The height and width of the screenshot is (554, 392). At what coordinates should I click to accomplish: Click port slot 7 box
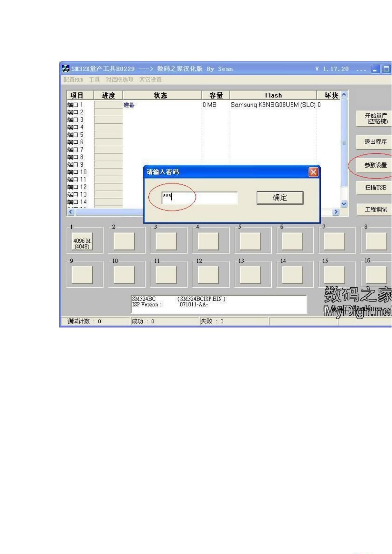click(334, 242)
